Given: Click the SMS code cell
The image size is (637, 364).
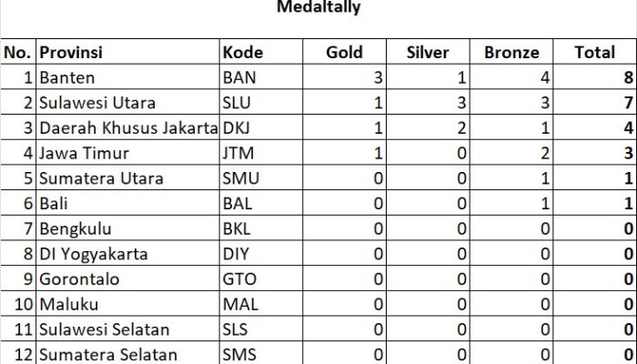Looking at the screenshot, I should pyautogui.click(x=239, y=354).
